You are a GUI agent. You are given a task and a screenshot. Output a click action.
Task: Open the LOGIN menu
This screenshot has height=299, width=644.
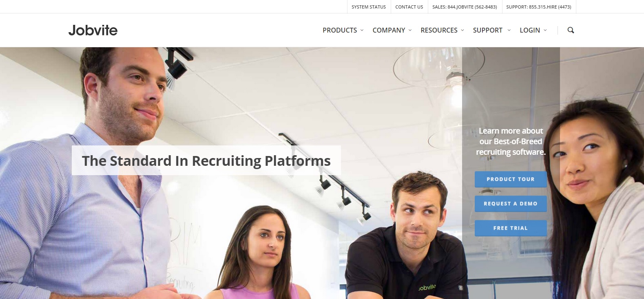point(530,30)
